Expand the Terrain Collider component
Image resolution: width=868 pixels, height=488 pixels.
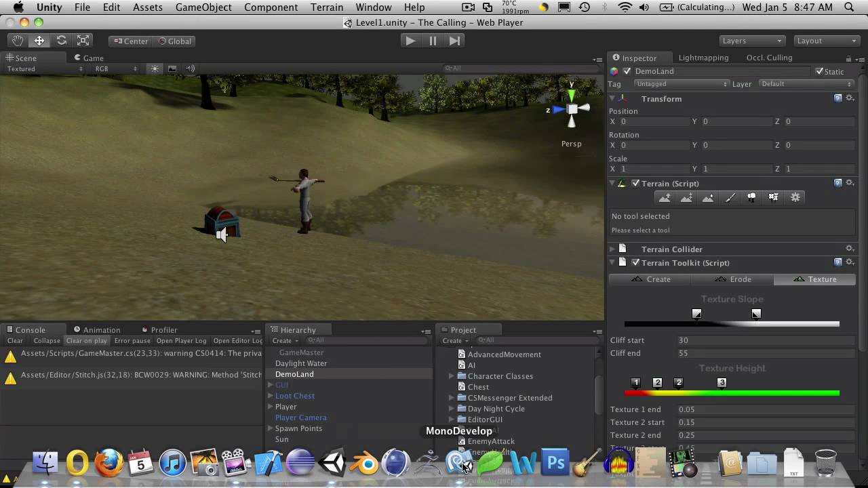[x=612, y=249]
